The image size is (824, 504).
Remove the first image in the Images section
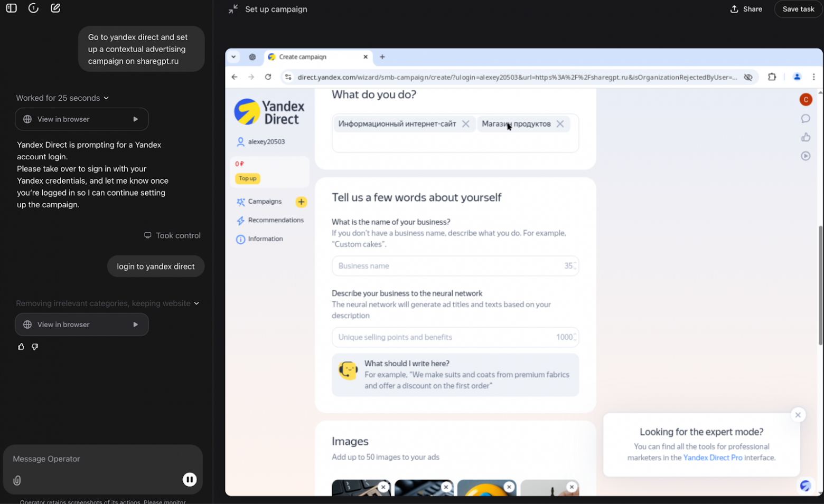(383, 487)
